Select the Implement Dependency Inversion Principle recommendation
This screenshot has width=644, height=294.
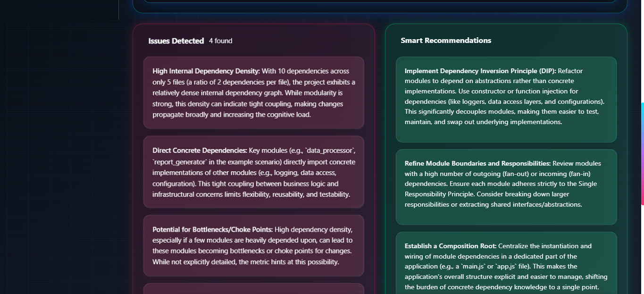506,100
